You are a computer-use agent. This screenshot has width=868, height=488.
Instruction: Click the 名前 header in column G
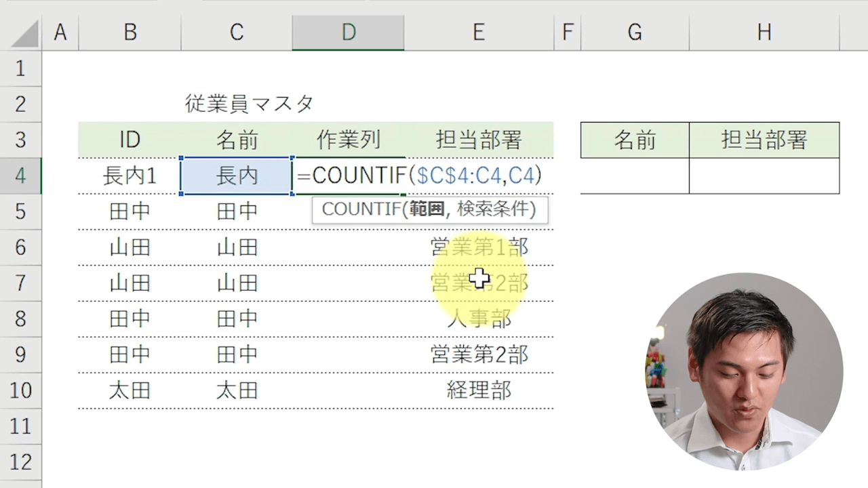(635, 140)
